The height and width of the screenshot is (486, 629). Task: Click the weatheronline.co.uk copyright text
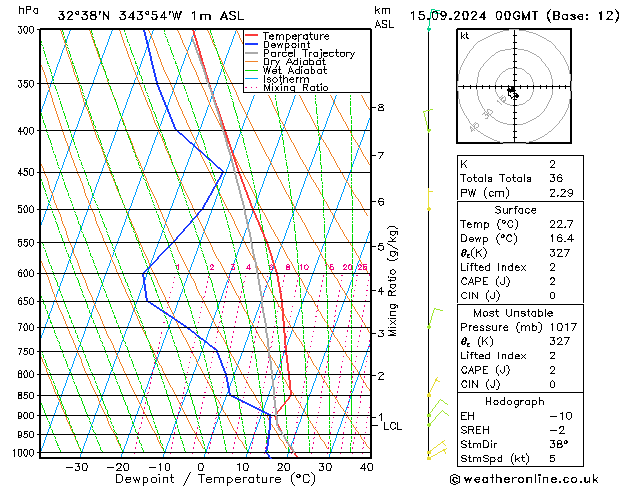pyautogui.click(x=524, y=479)
